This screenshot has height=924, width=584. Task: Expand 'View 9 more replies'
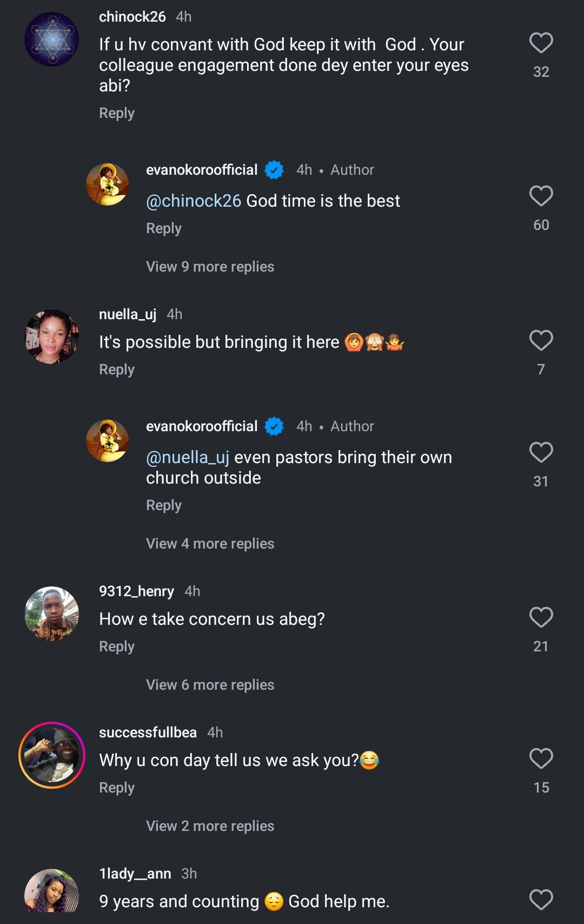click(210, 267)
